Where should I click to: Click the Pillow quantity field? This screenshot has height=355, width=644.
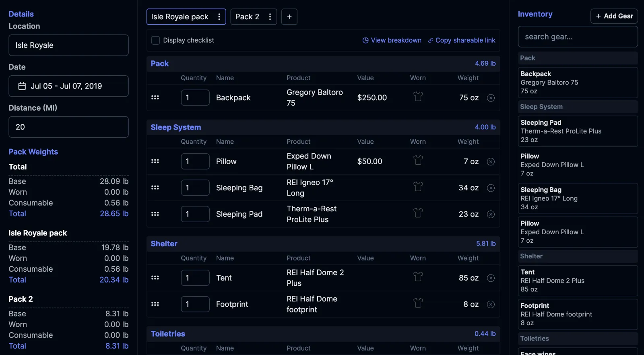195,161
